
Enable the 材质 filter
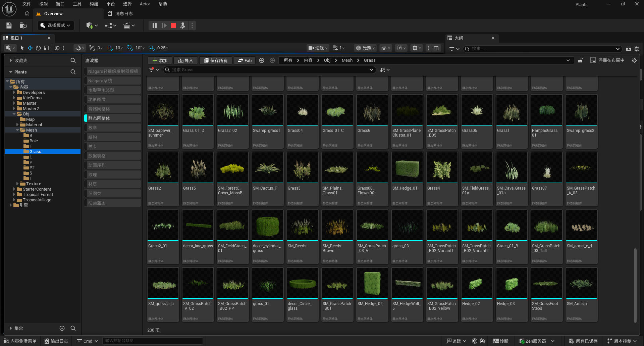tap(112, 184)
